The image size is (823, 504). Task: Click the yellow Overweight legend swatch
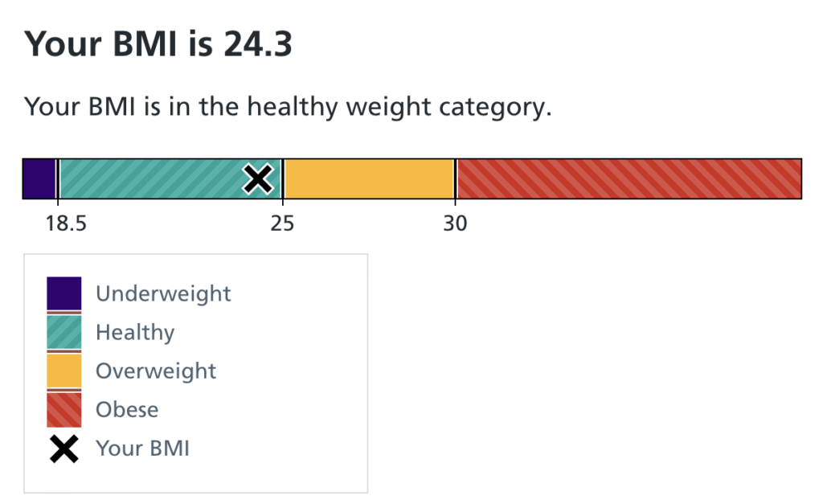coord(63,371)
